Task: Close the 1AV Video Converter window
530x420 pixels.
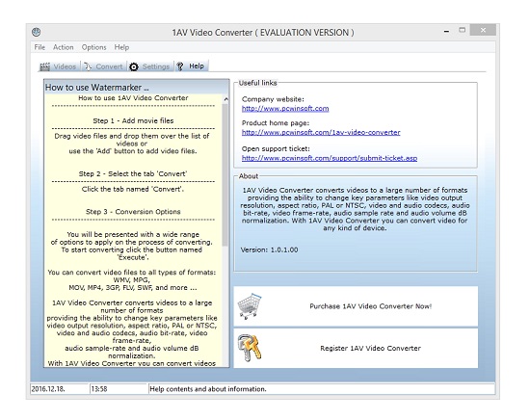Action: (x=483, y=30)
